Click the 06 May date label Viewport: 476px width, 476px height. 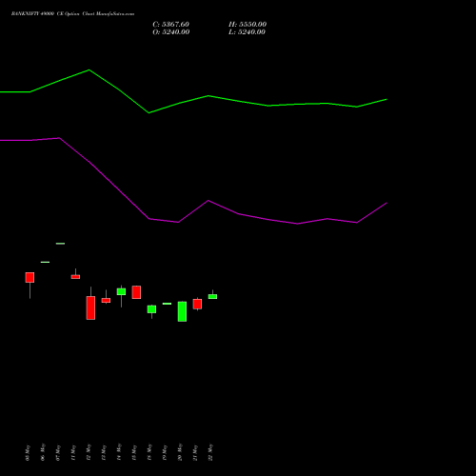(x=43, y=452)
